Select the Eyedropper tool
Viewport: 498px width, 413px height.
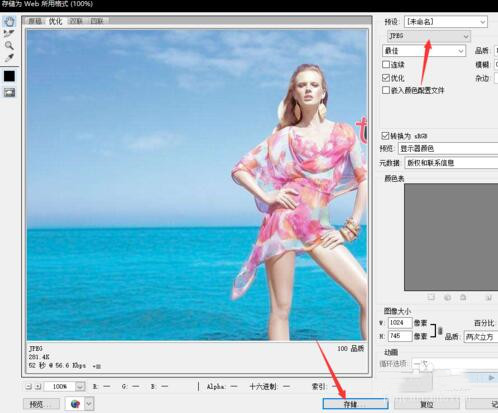pyautogui.click(x=9, y=58)
